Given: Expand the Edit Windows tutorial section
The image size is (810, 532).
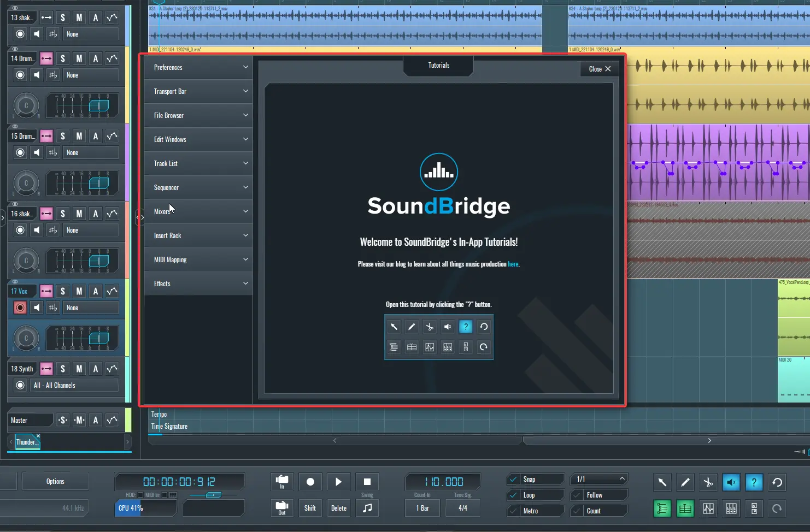Looking at the screenshot, I should (198, 139).
